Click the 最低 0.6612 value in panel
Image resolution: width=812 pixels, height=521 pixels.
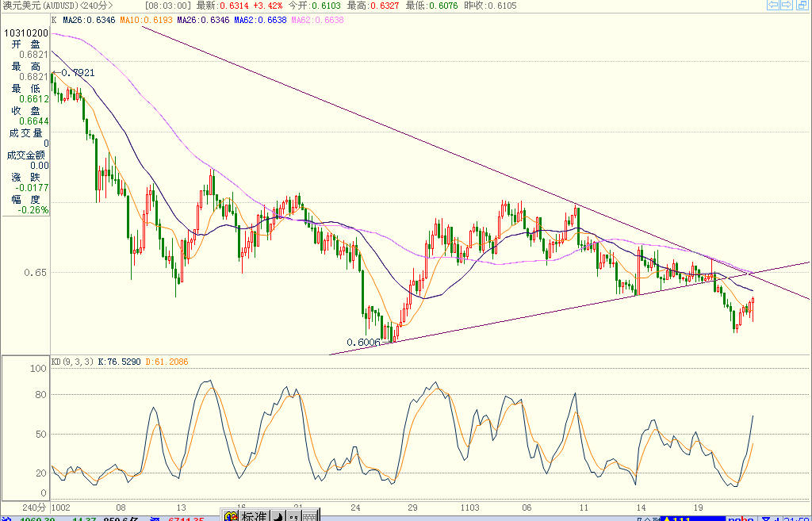pos(33,99)
